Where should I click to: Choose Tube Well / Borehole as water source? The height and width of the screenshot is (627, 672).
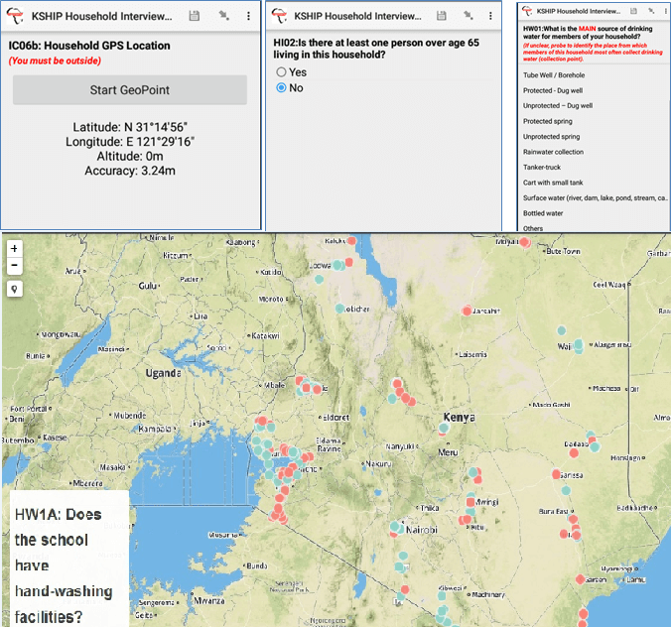556,75
